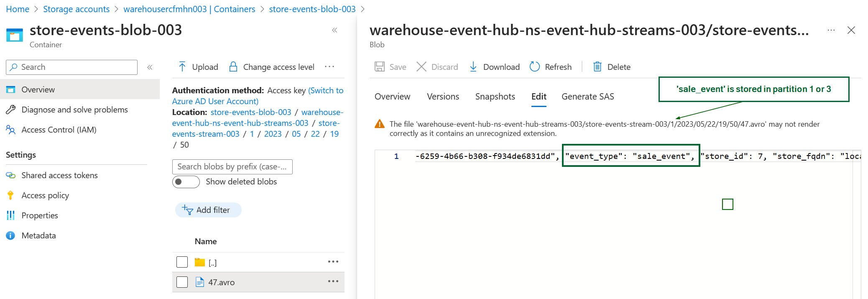868x299 pixels.
Task: Check the parent folder [..] checkbox
Action: click(182, 262)
